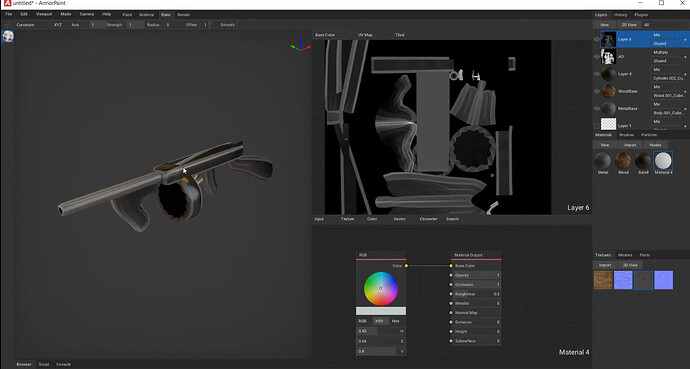Click inside the RGB node color wheel
Image resolution: width=690 pixels, height=369 pixels.
(x=381, y=289)
